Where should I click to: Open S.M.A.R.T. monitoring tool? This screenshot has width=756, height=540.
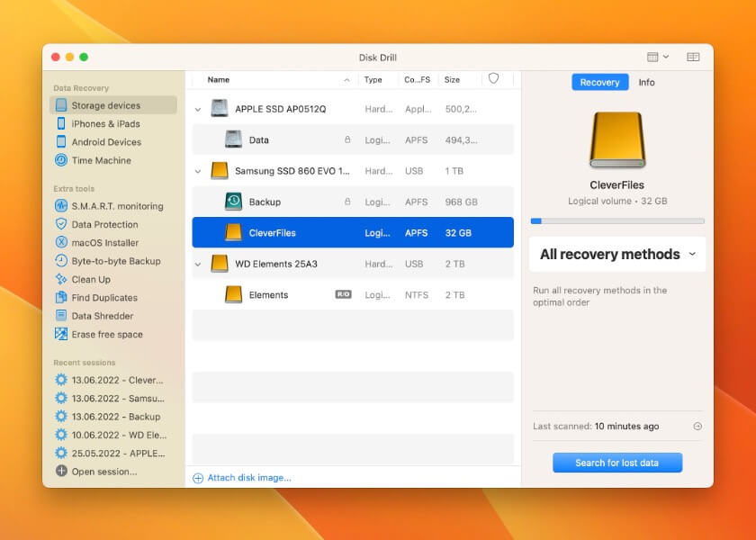pyautogui.click(x=117, y=206)
